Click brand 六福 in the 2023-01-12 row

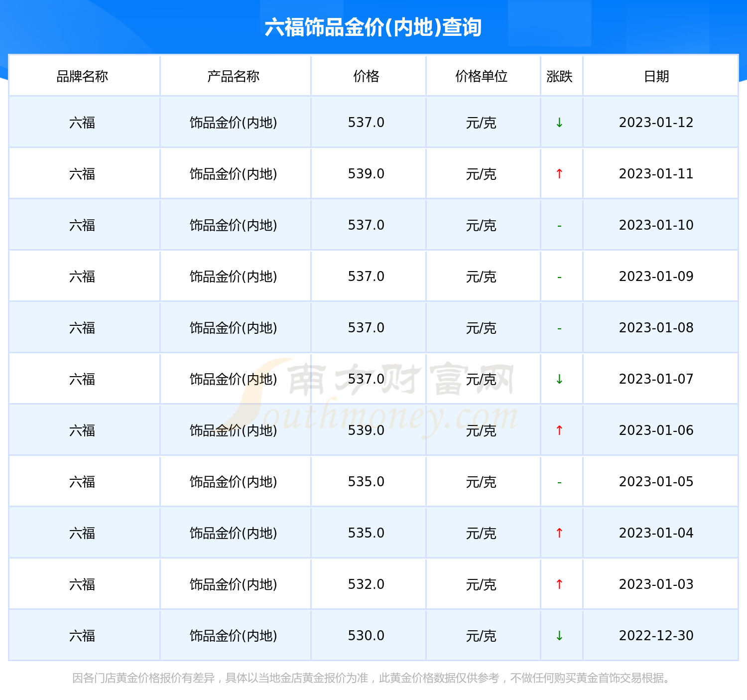coord(82,123)
